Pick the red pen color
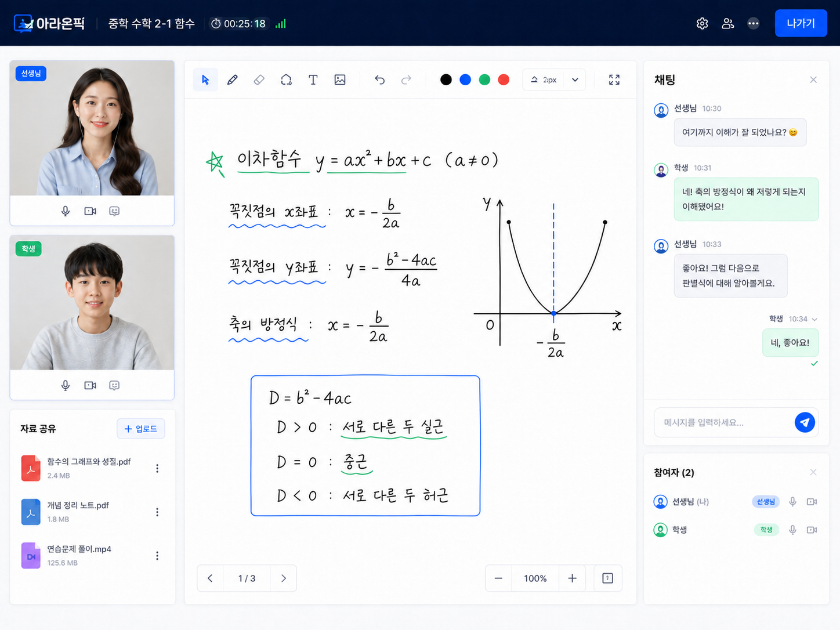Image resolution: width=840 pixels, height=630 pixels. (x=504, y=79)
